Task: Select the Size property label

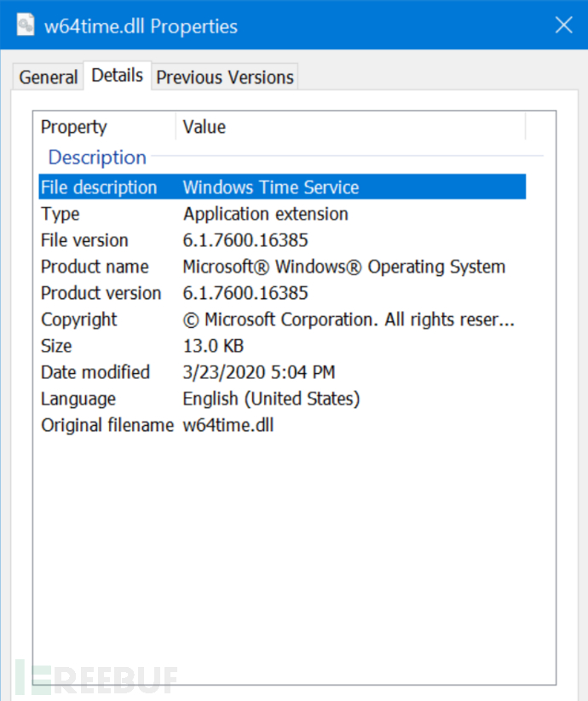Action: (56, 346)
